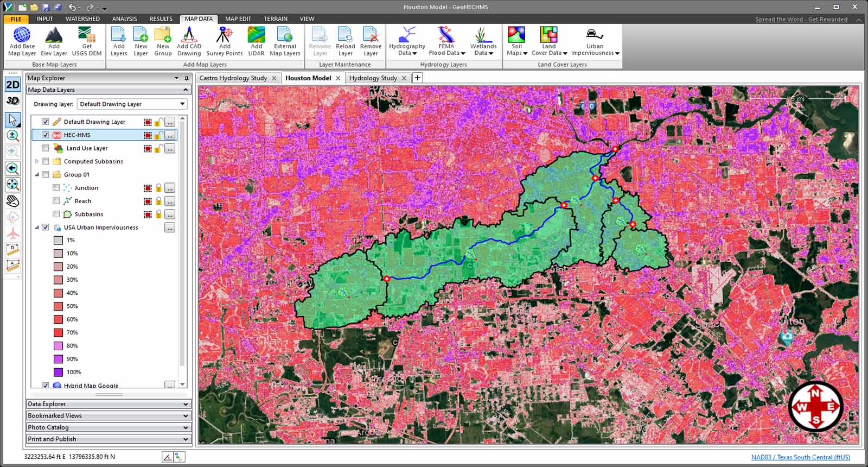868x467 pixels.
Task: Switch to 3D view mode
Action: click(12, 100)
